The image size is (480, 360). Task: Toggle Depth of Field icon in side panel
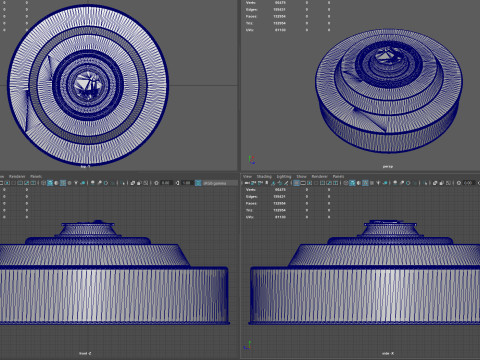[x=415, y=183]
